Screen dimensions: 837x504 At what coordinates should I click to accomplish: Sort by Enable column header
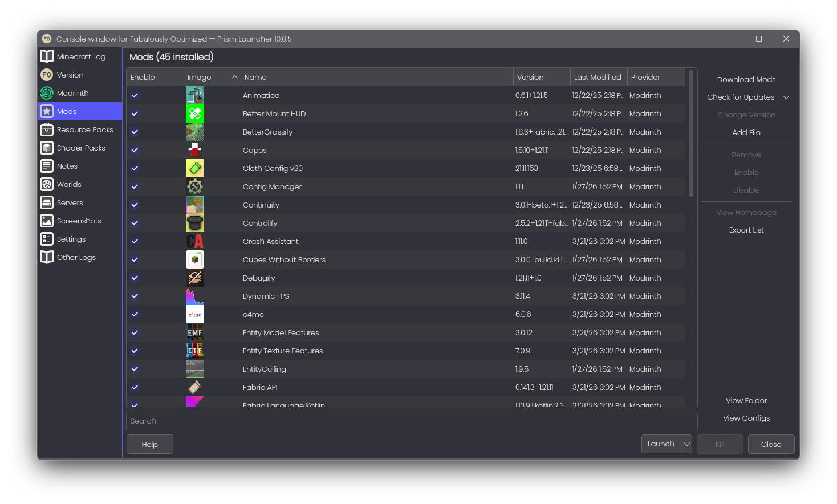(155, 77)
